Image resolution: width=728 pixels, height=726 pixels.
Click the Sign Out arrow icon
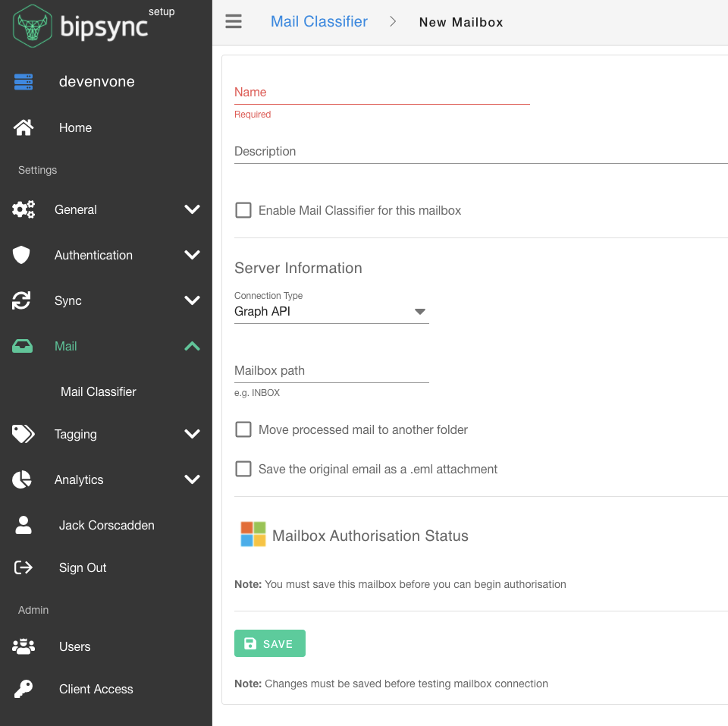[24, 567]
